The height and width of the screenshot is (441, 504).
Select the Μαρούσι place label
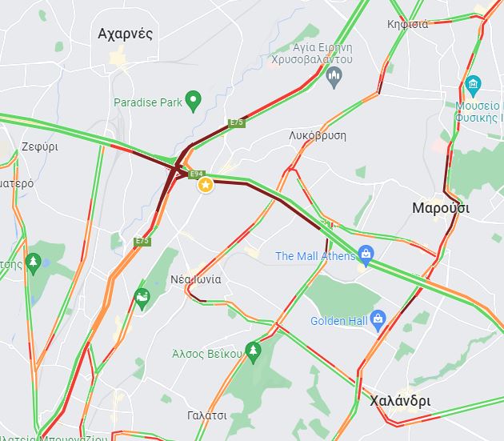click(441, 208)
